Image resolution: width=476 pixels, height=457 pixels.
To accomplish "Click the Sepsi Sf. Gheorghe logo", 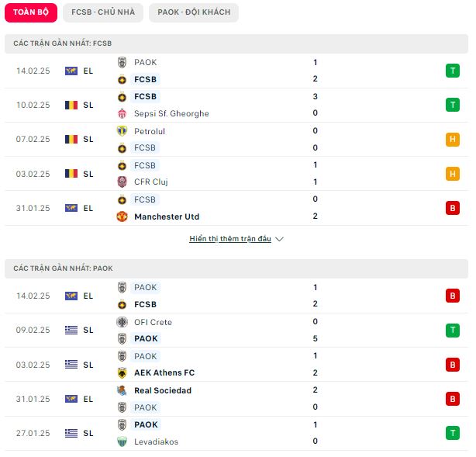I will point(122,113).
